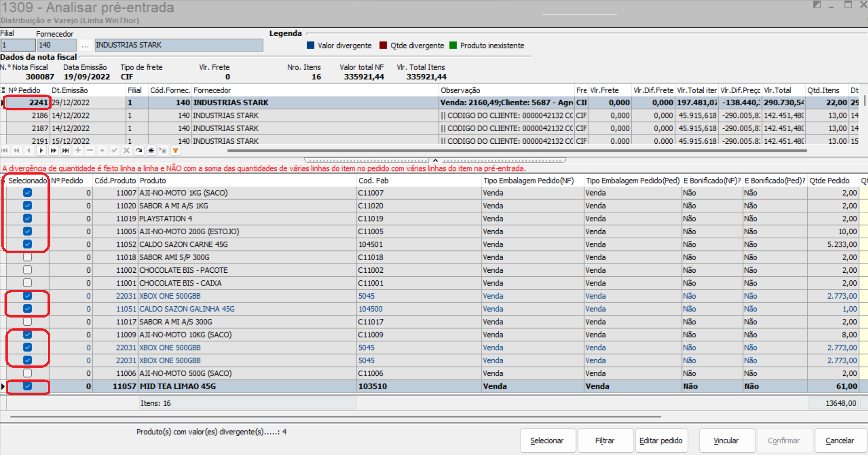This screenshot has width=868, height=455.
Task: Click the Cancelar button
Action: (x=840, y=441)
